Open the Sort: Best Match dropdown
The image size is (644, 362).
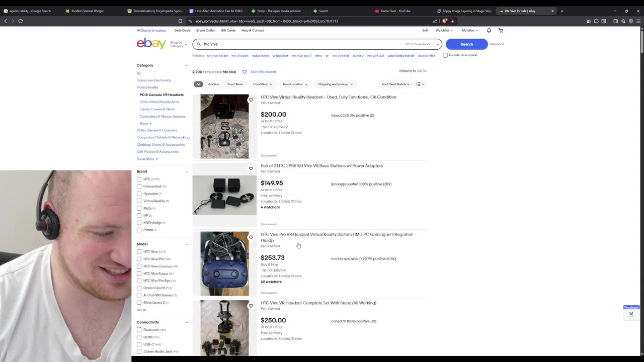point(395,84)
